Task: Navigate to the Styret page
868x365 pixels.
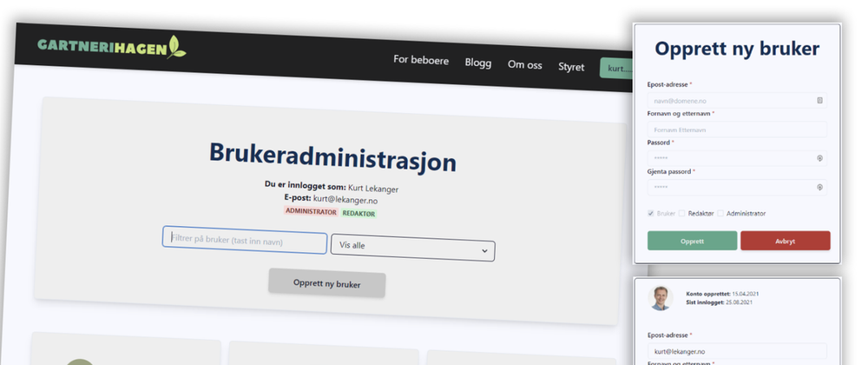Action: click(571, 67)
